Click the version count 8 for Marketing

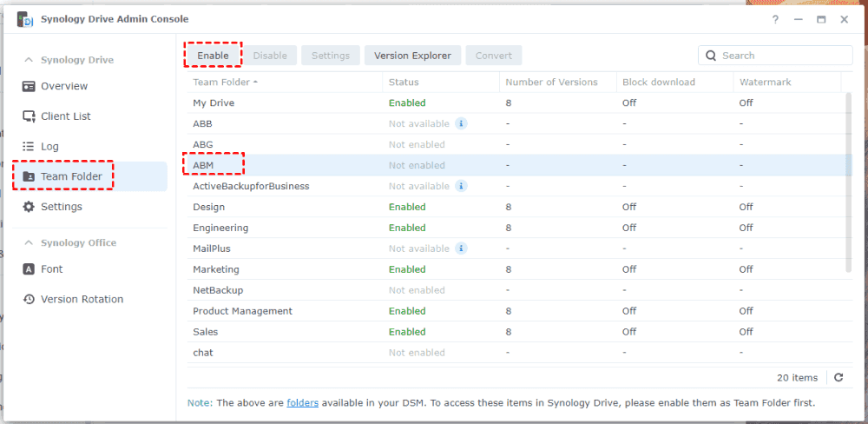tap(508, 269)
